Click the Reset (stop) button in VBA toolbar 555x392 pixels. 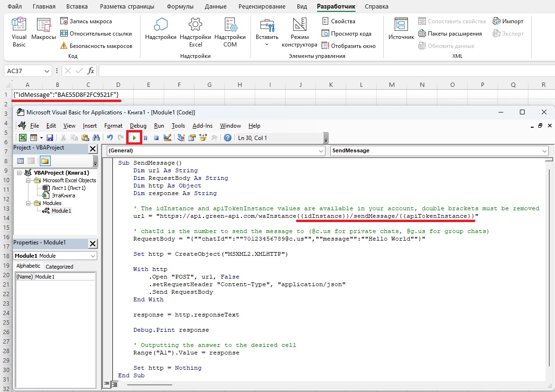[156, 138]
